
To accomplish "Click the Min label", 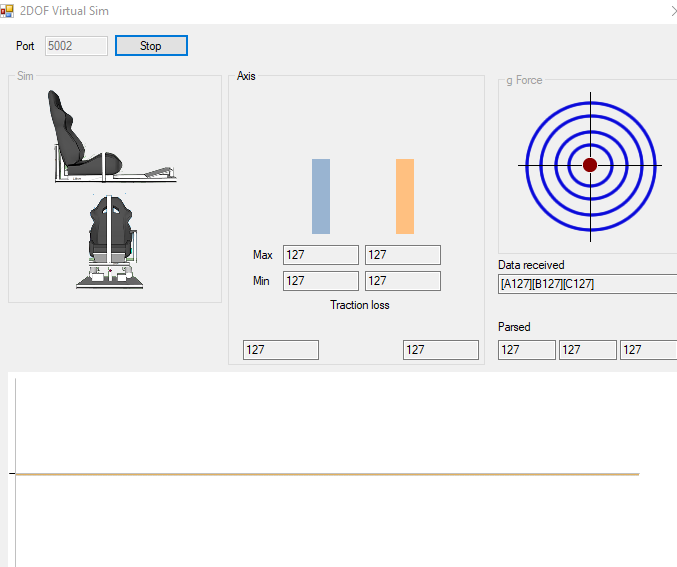I will point(261,281).
